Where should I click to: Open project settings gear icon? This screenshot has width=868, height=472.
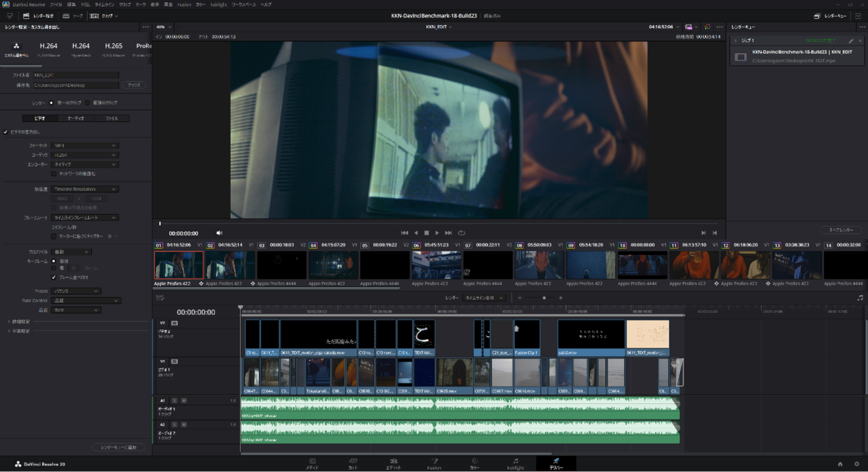pos(855,464)
